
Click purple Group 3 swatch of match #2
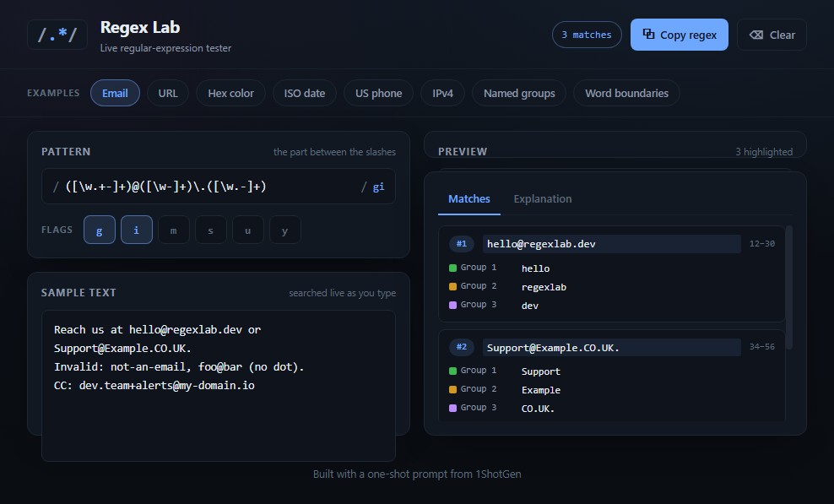click(453, 408)
